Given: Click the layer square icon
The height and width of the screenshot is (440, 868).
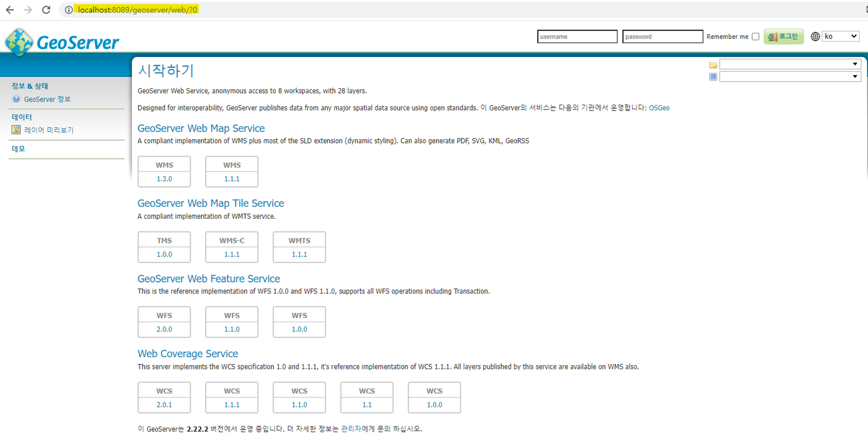Looking at the screenshot, I should 713,77.
